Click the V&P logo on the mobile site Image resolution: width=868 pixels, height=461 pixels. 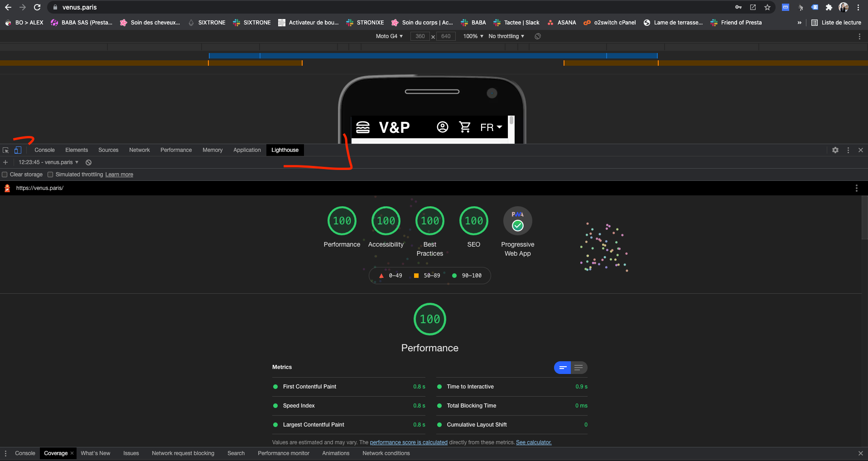[x=394, y=127]
